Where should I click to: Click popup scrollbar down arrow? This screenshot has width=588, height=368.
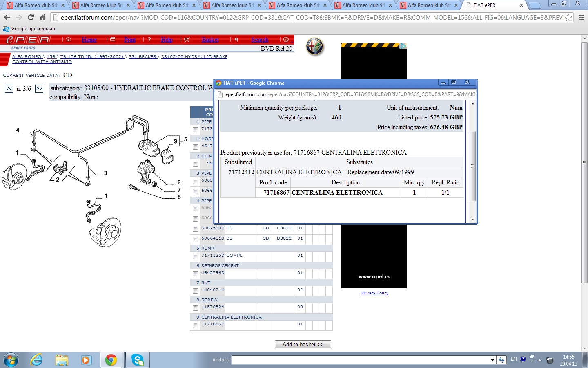472,220
